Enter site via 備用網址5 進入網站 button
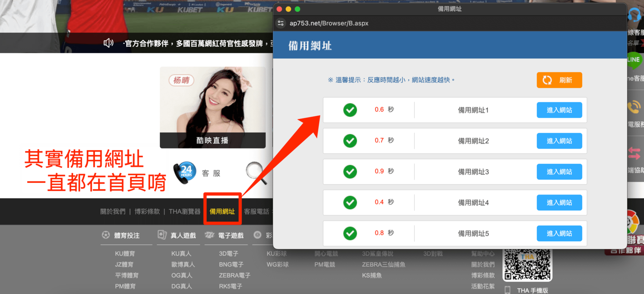Image resolution: width=644 pixels, height=294 pixels. pos(559,234)
